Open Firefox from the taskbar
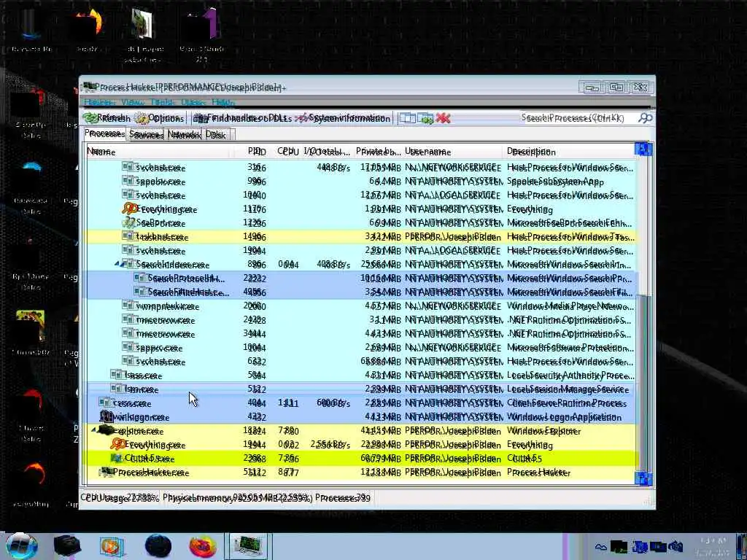This screenshot has width=747, height=560. [203, 546]
